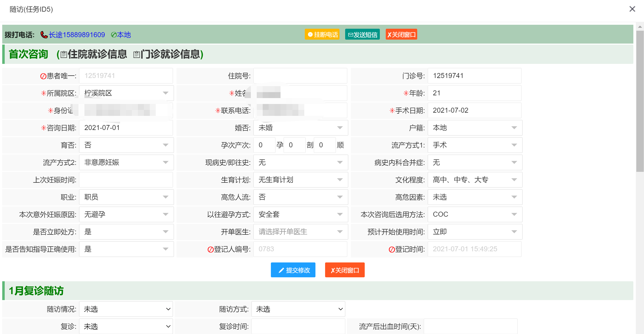Click the 流产后出血时间(天) input field
The height and width of the screenshot is (334, 644).
(x=470, y=326)
